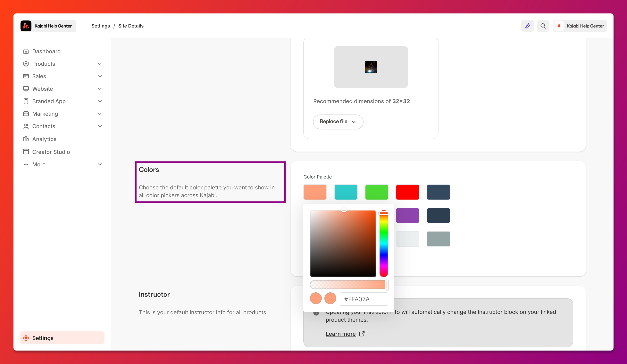Click the Site Details breadcrumb

point(131,26)
